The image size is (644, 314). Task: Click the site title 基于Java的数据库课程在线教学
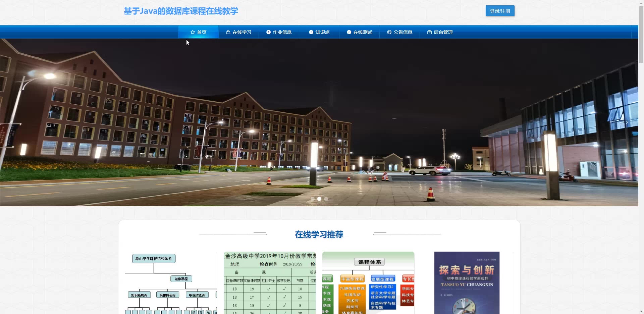click(181, 11)
